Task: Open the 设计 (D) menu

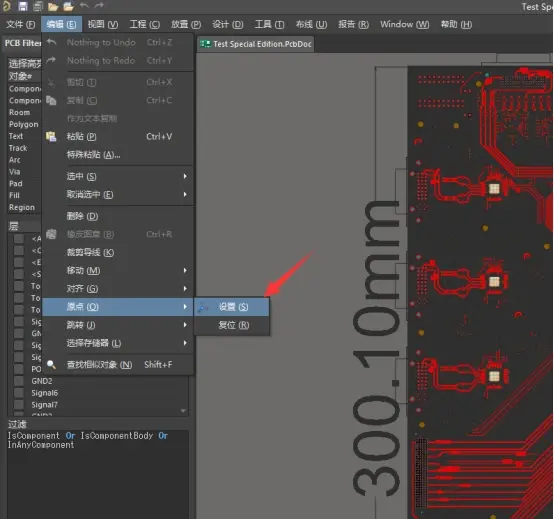Action: tap(228, 24)
